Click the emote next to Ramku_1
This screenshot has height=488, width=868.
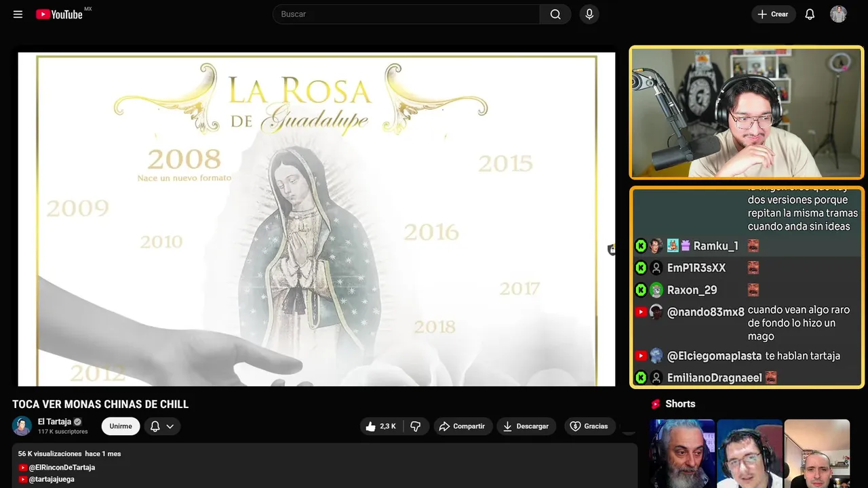click(x=753, y=246)
